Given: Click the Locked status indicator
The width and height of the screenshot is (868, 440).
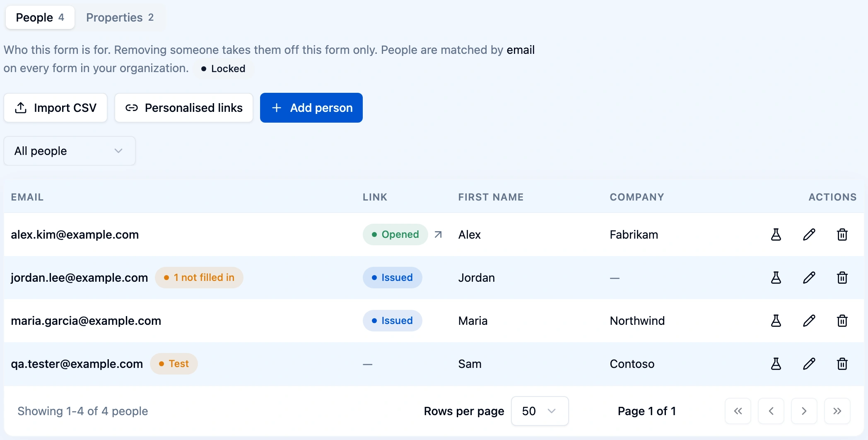Looking at the screenshot, I should pos(223,69).
